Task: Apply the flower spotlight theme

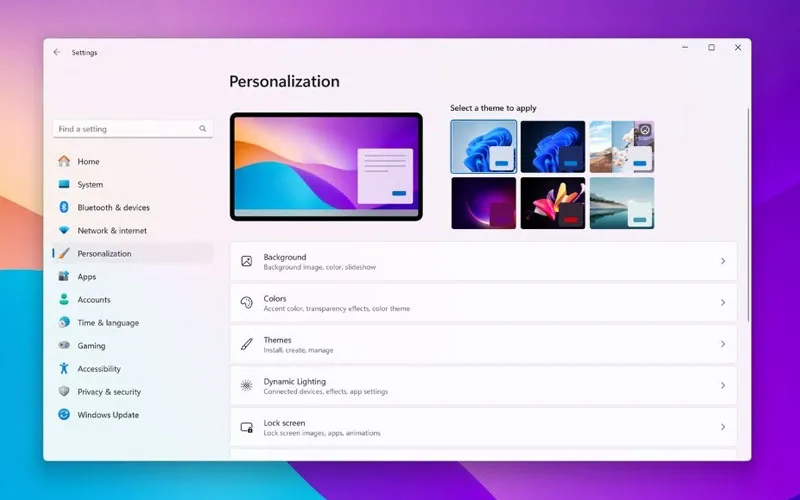Action: [622, 146]
